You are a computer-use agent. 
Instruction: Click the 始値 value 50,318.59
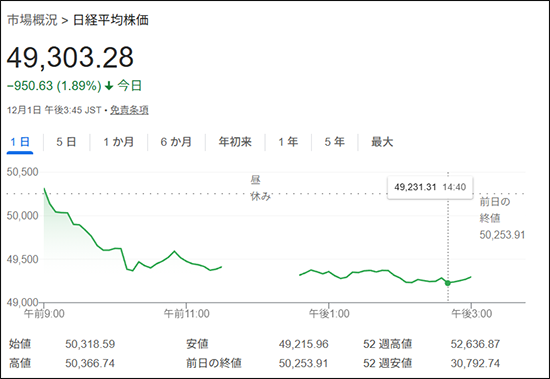[90, 344]
